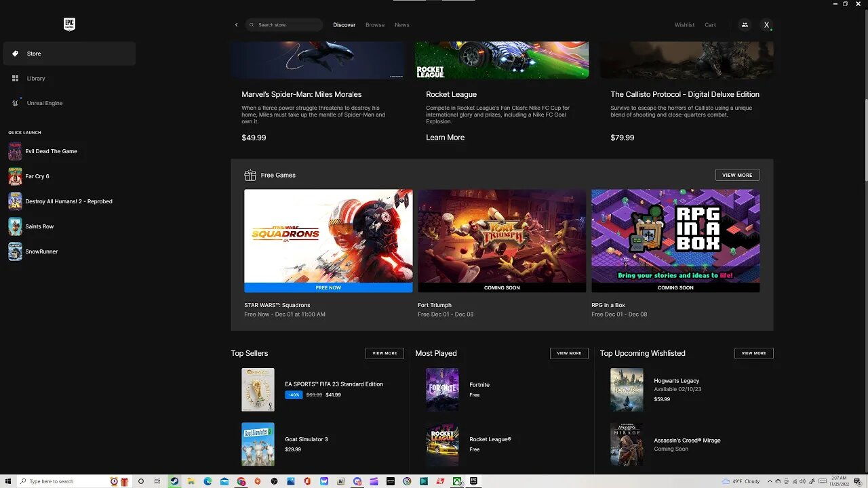Click Rocket League featured title
Screen dimensions: 868x488
pos(451,94)
